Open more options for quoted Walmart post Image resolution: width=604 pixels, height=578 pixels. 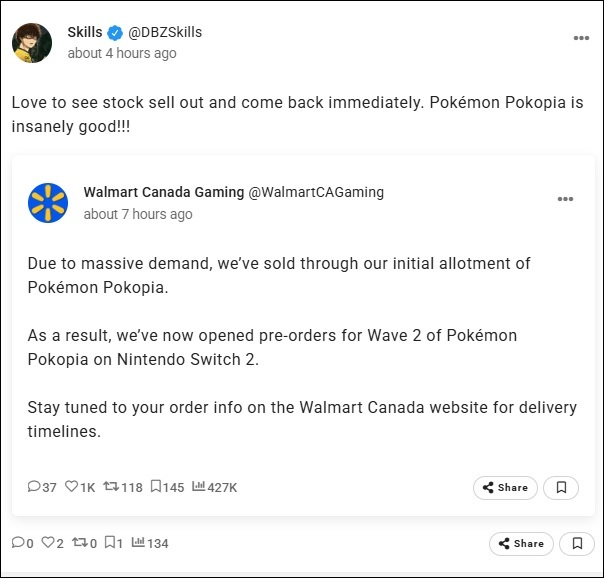(565, 199)
